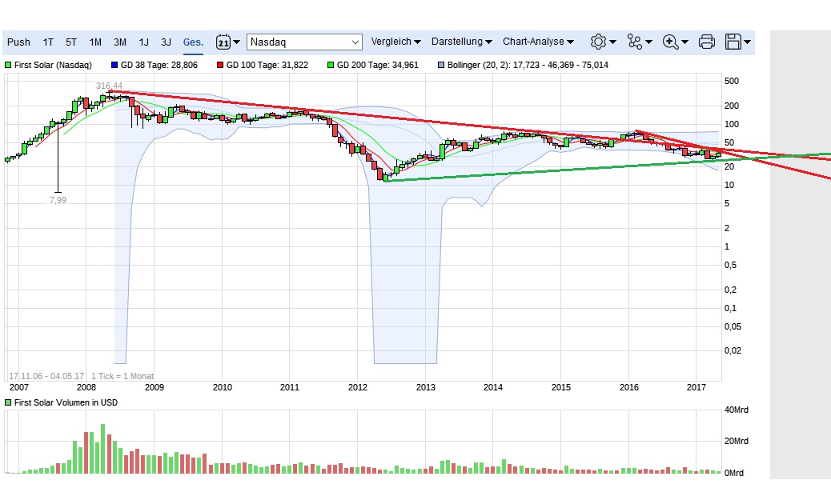Click the green First Solar Volumen legend marker
This screenshot has width=831, height=504.
8,402
